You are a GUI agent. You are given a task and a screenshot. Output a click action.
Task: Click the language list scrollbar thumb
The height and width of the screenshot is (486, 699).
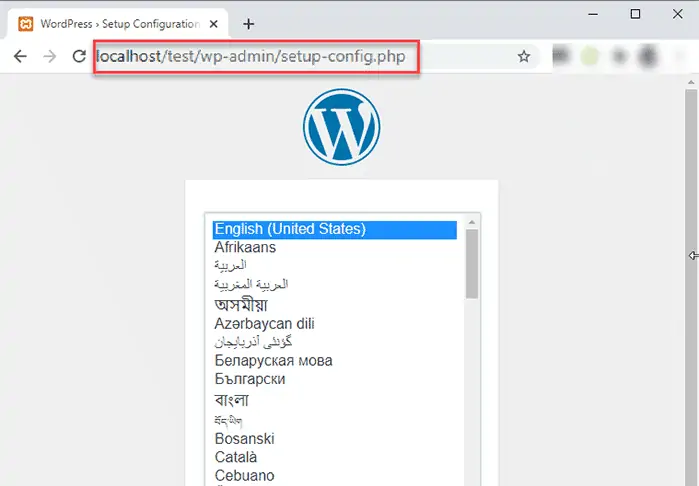click(472, 264)
